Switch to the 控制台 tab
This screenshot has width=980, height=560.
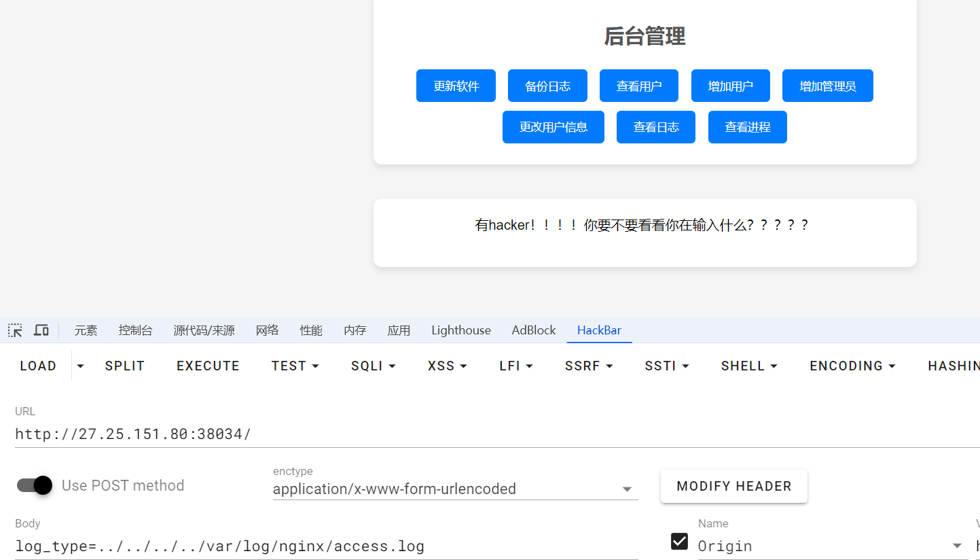pos(135,330)
